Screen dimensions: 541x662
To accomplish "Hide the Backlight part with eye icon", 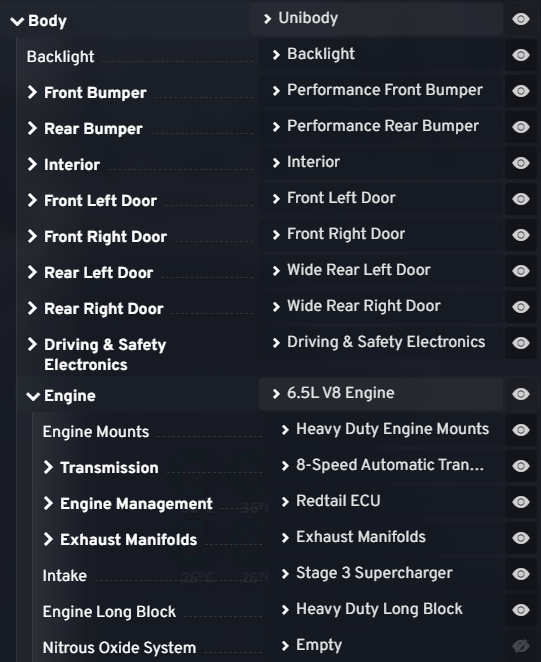I will coord(521,55).
